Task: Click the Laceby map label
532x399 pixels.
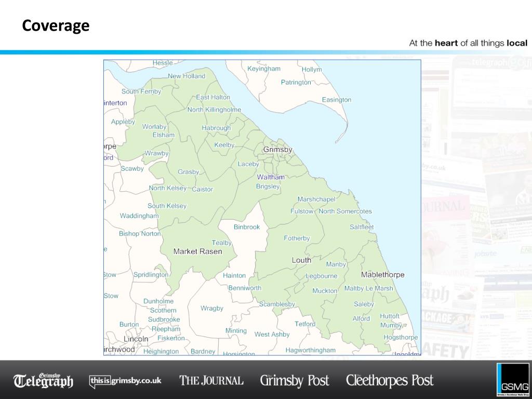Action: (248, 164)
